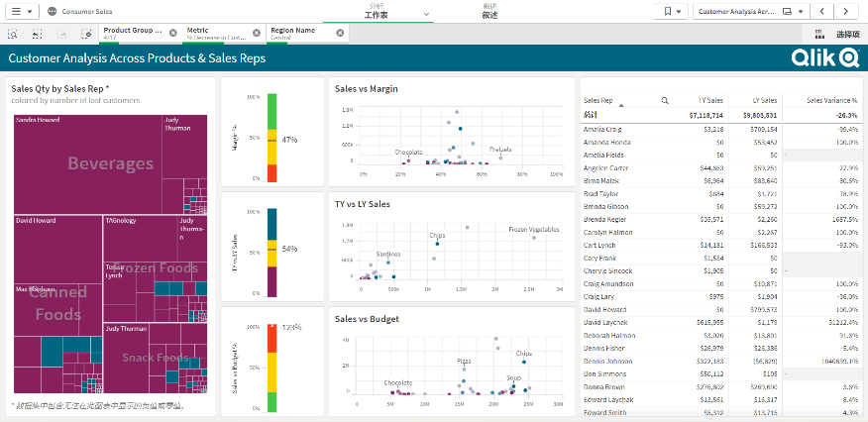Click the green segment of Margin % gauge

(271, 111)
